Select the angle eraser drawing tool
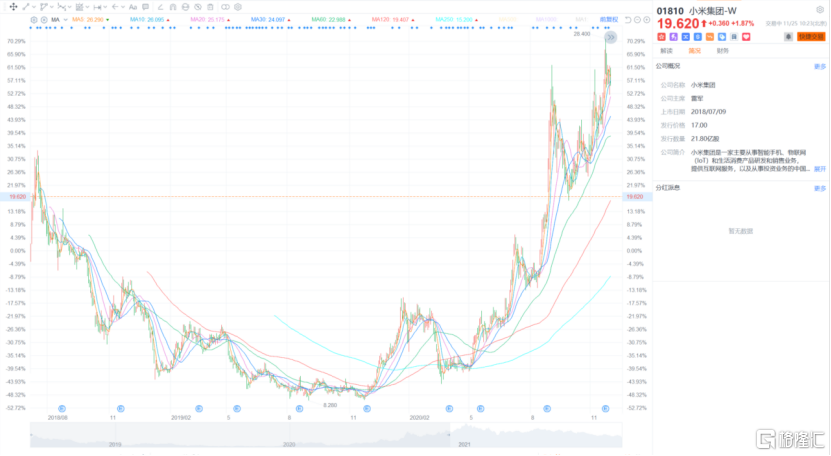Image resolution: width=831 pixels, height=456 pixels. [160, 7]
